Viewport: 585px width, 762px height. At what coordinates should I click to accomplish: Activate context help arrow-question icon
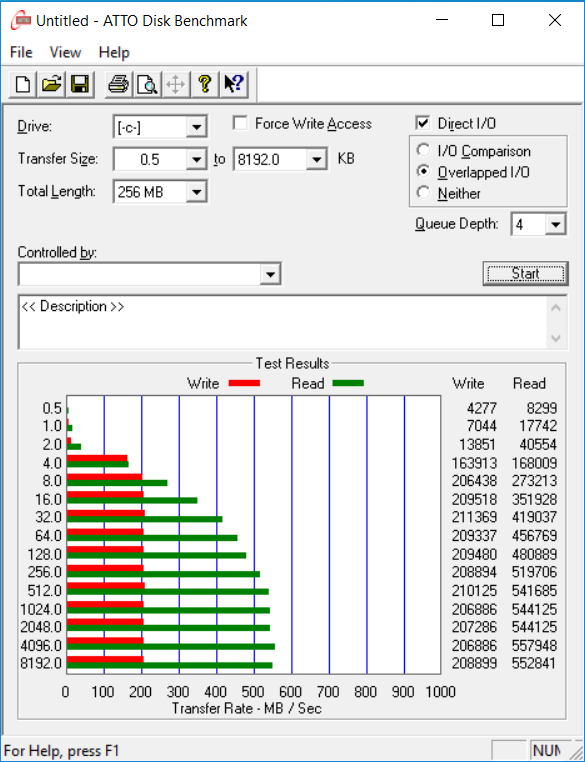(x=234, y=85)
